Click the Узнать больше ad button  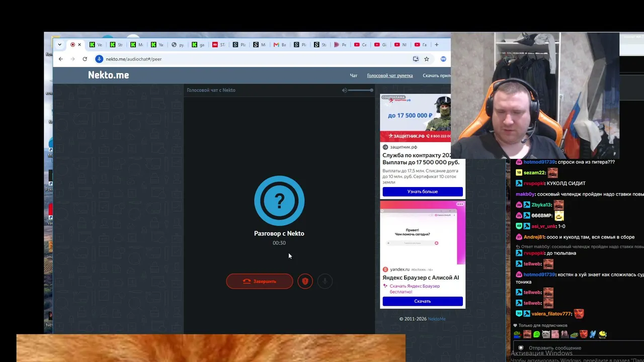[x=423, y=192]
